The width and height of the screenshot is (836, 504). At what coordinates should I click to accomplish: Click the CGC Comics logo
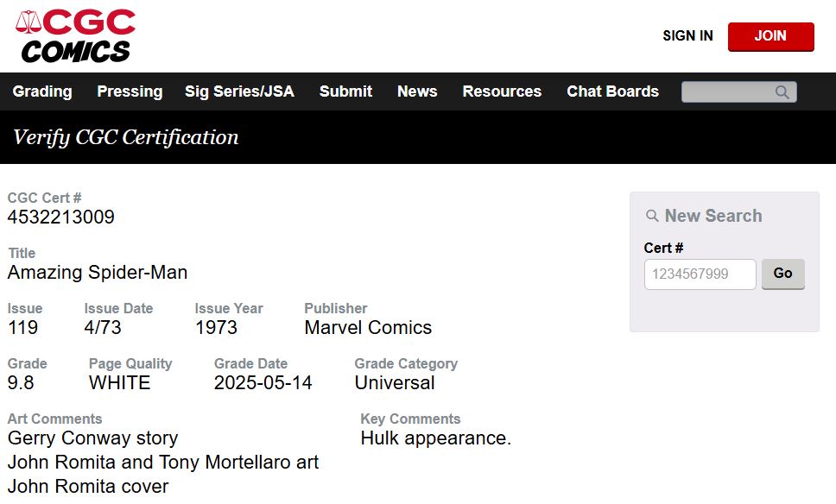76,36
